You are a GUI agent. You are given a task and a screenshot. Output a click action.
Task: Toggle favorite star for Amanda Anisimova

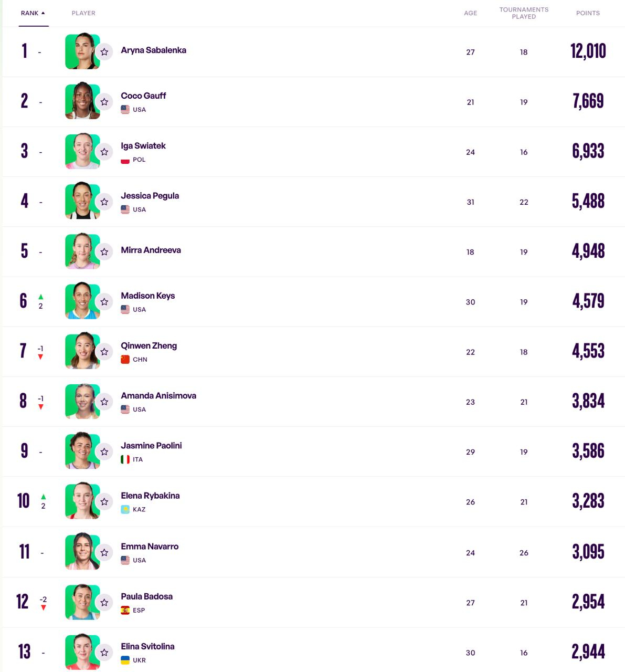pyautogui.click(x=104, y=402)
